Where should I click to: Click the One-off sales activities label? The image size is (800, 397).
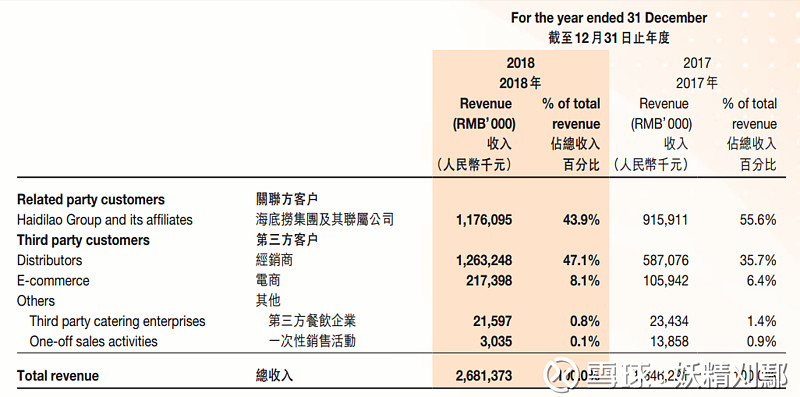pos(93,341)
